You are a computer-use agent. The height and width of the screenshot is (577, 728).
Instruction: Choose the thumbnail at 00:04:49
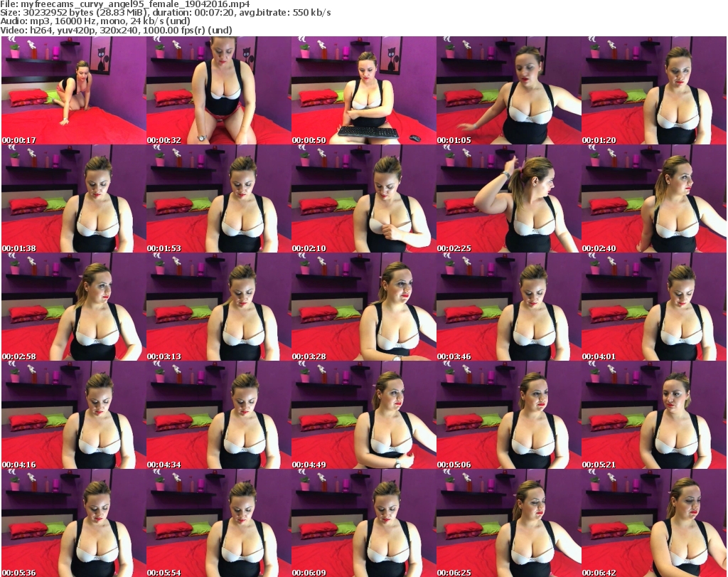(x=363, y=415)
